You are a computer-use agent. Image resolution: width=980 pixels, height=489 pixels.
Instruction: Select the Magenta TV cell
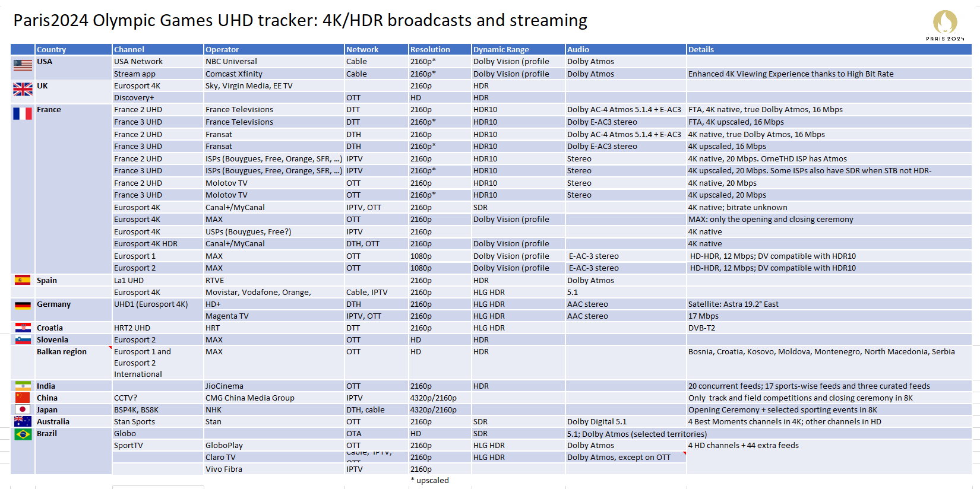pos(274,316)
